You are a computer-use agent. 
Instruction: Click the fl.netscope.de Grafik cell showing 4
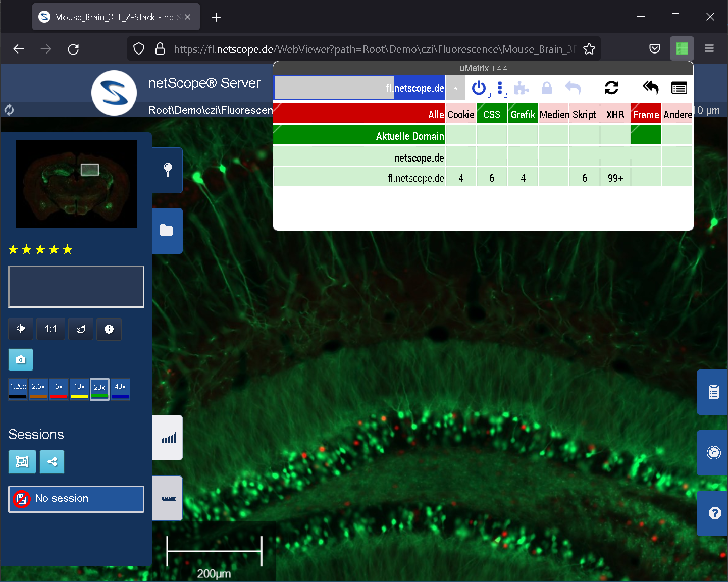(523, 177)
